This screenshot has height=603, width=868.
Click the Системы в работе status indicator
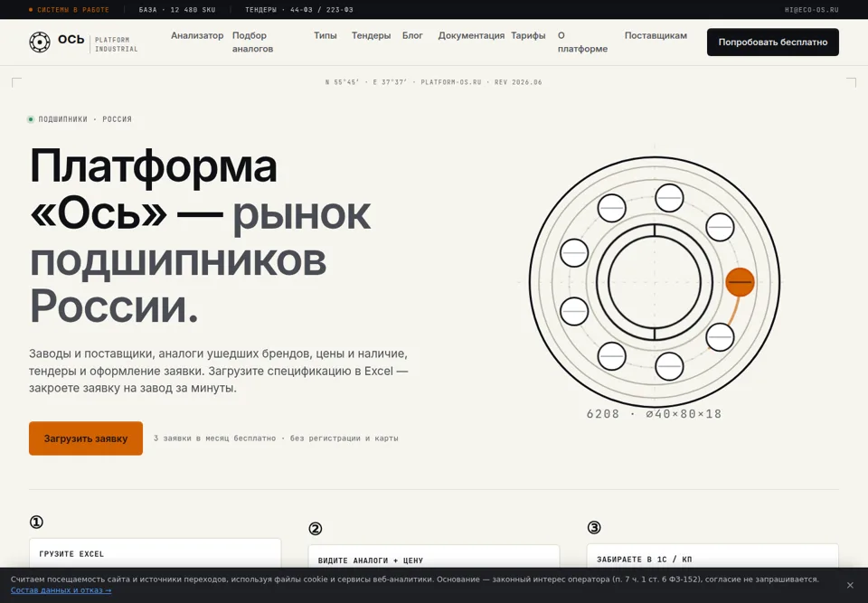[69, 10]
